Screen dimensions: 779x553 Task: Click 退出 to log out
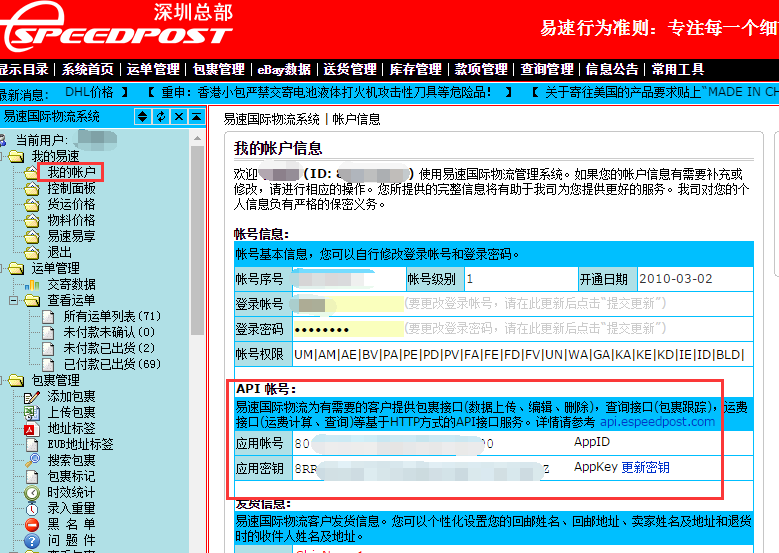click(x=60, y=252)
